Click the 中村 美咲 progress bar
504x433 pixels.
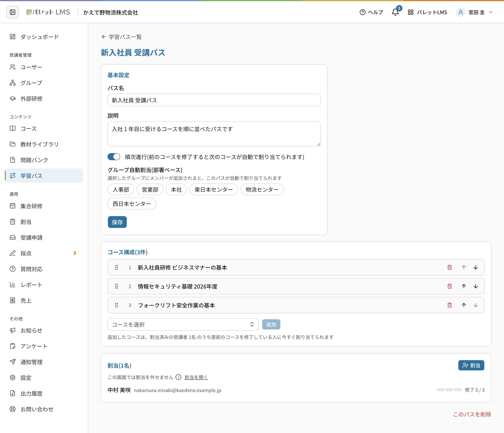(x=449, y=390)
